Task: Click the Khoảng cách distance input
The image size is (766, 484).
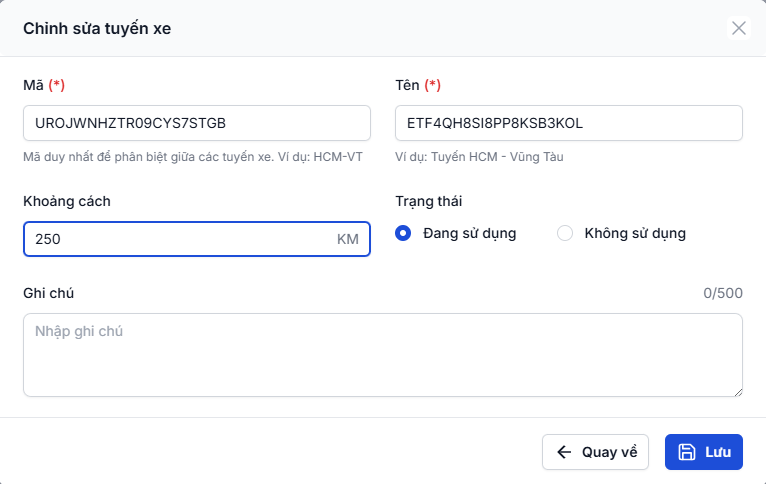Action: [197, 239]
